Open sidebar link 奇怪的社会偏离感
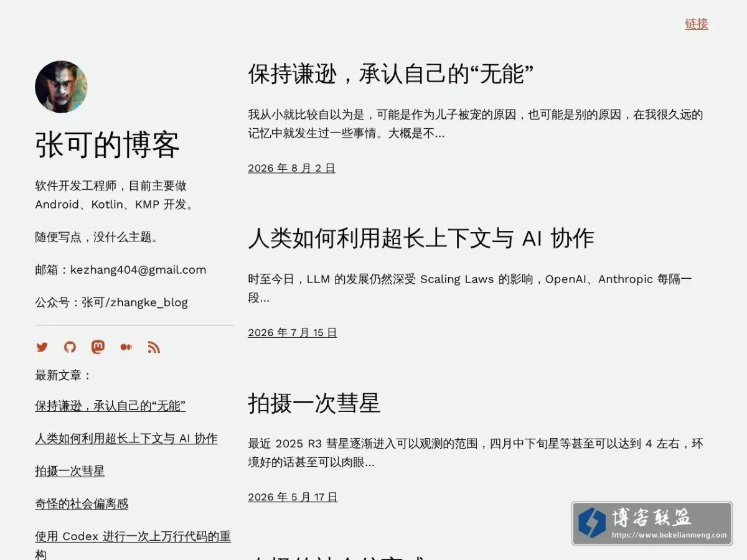Image resolution: width=747 pixels, height=560 pixels. point(82,504)
